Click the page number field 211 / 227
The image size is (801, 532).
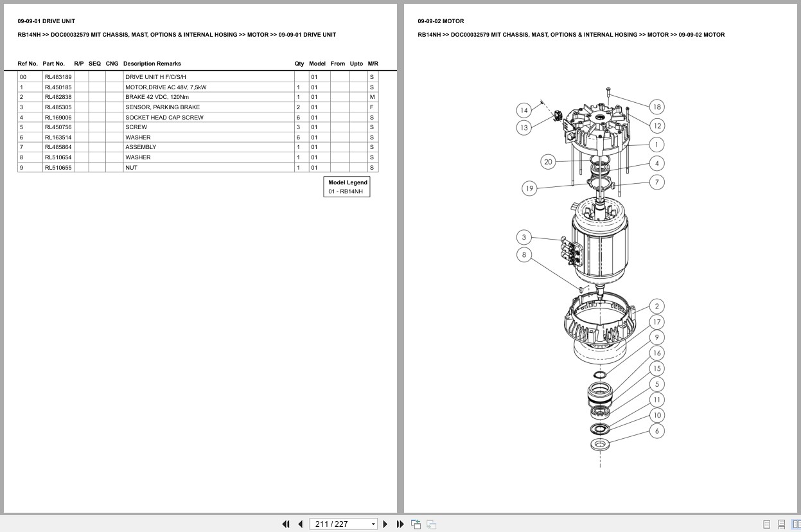coord(339,524)
